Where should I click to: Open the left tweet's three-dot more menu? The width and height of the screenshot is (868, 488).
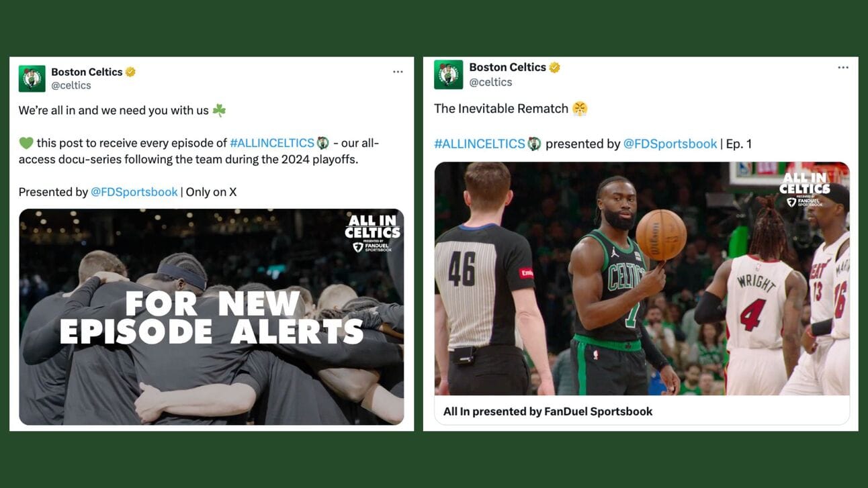pyautogui.click(x=398, y=72)
